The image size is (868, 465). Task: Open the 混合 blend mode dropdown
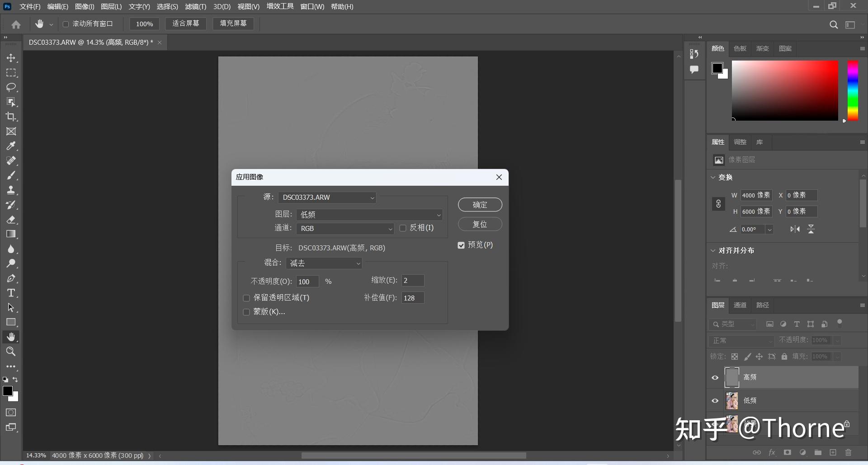(x=324, y=263)
